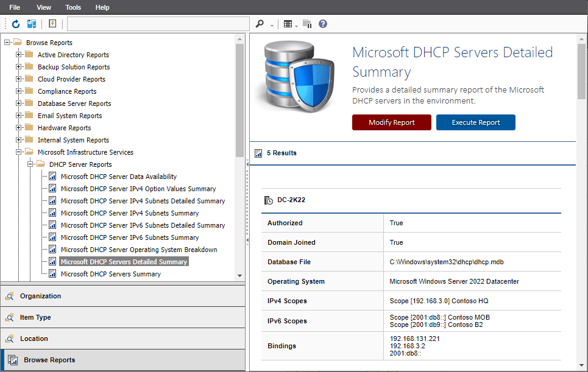Click the Location pane magnifier icon
This screenshot has height=372, width=588.
point(10,339)
